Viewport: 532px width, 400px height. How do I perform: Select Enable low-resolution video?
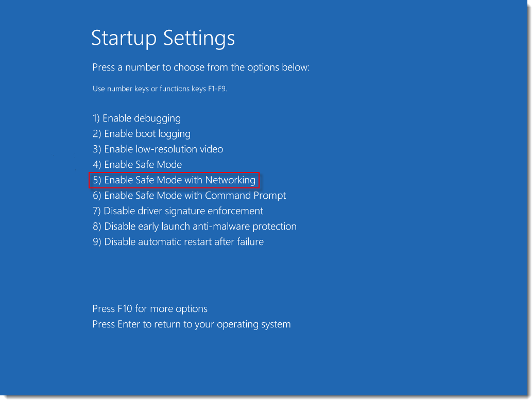[x=158, y=149]
